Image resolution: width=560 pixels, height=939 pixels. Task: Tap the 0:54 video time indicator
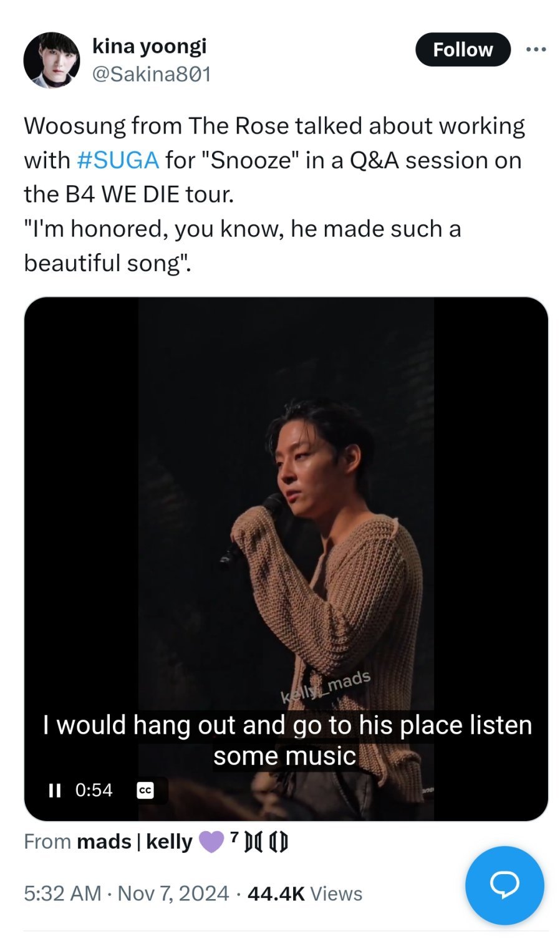pos(94,791)
